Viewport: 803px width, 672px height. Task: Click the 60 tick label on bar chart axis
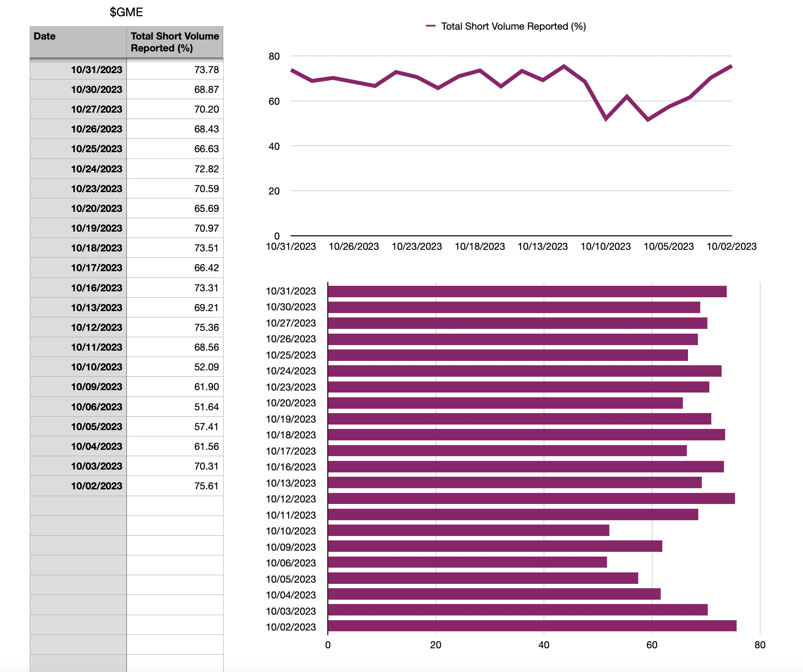pos(652,645)
